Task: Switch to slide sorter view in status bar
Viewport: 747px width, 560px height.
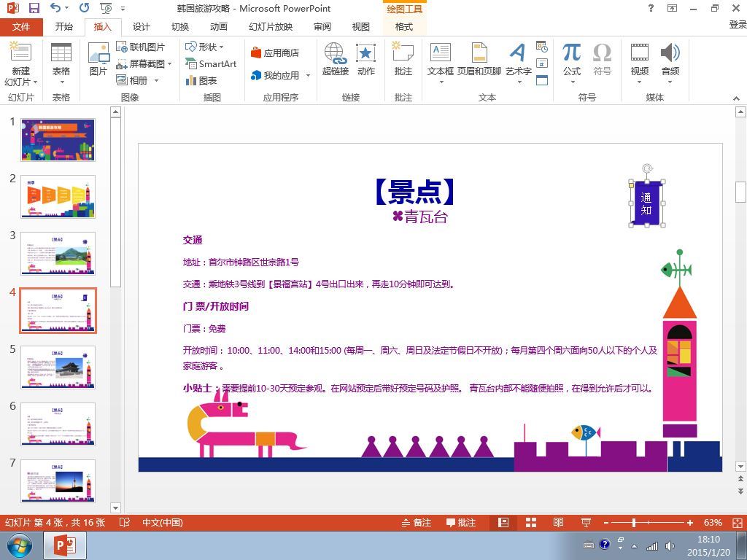Action: click(x=531, y=522)
